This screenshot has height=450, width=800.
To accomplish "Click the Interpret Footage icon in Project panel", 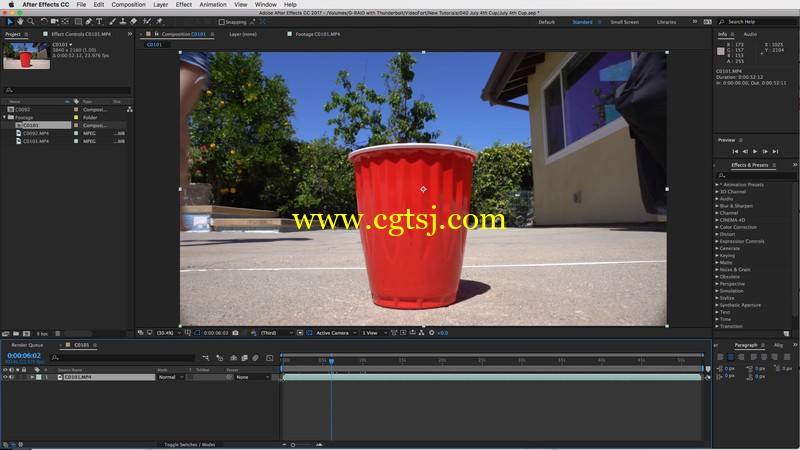I will [x=6, y=334].
